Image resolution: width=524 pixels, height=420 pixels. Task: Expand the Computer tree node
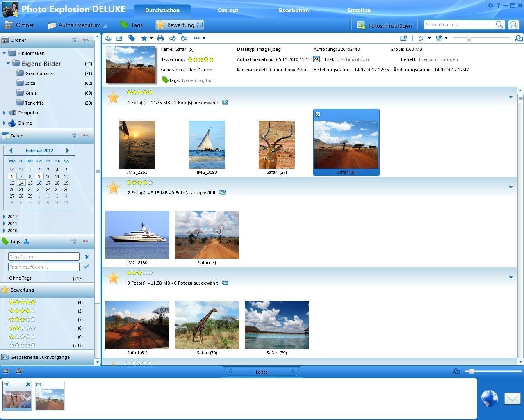(x=5, y=113)
